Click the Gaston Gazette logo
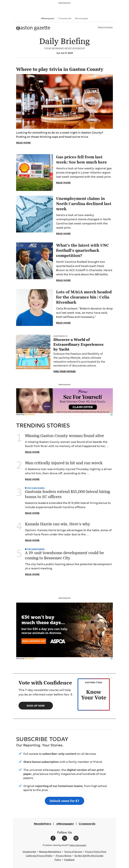Image resolution: width=129 pixels, height=868 pixels. (33, 28)
